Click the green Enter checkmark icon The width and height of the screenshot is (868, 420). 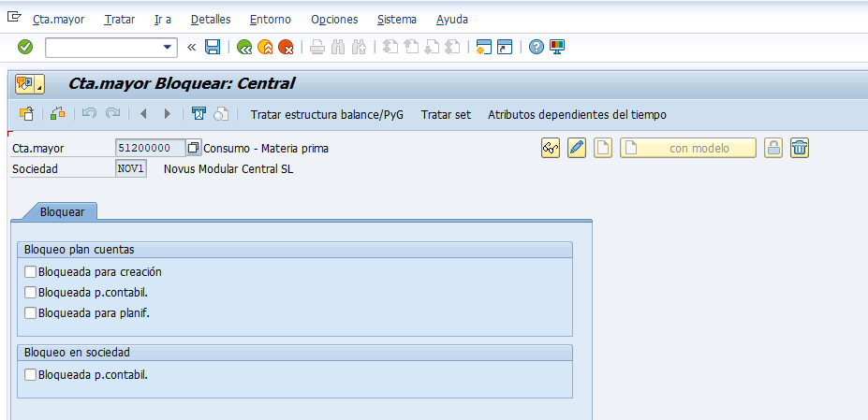click(25, 47)
